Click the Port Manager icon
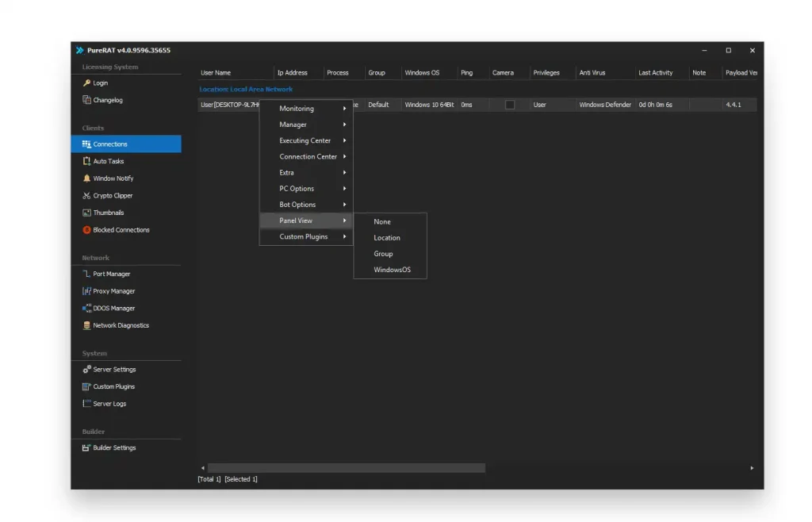This screenshot has height=522, width=812. [x=87, y=274]
